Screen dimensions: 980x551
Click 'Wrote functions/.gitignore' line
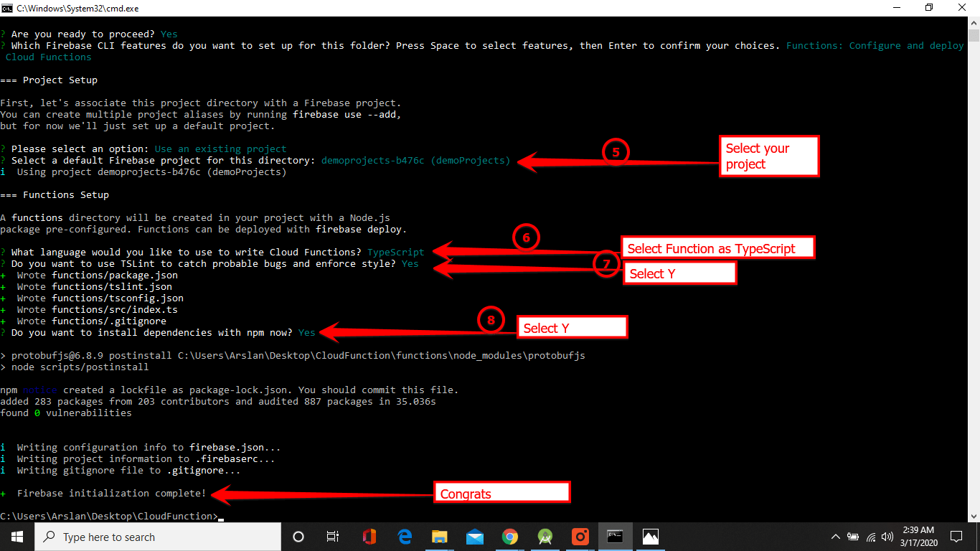[83, 321]
